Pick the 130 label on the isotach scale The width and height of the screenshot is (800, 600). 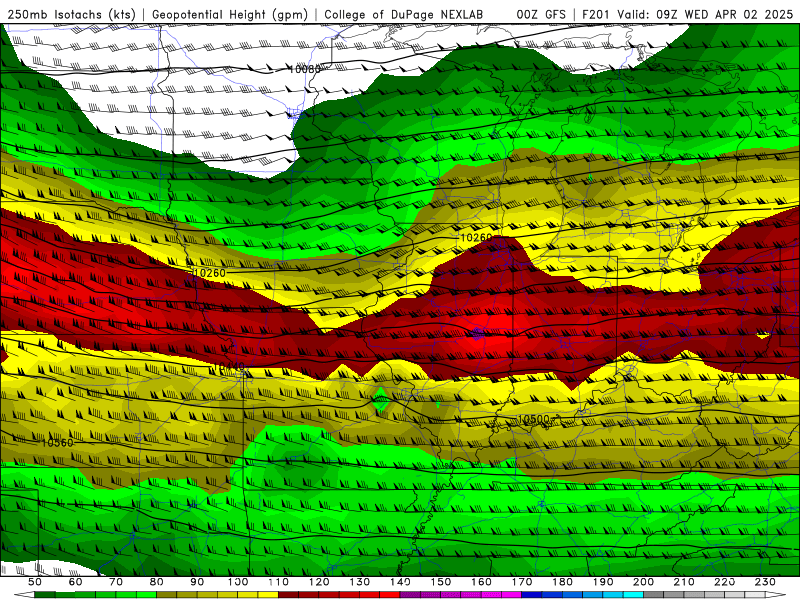point(360,582)
